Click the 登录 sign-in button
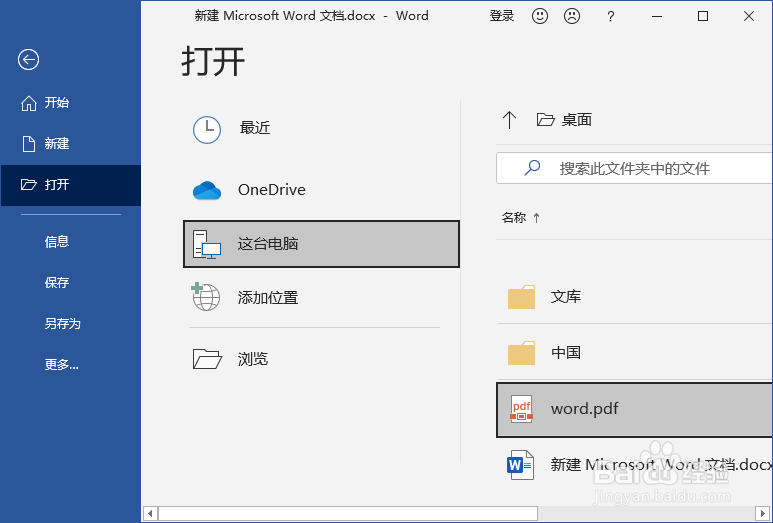The height and width of the screenshot is (523, 773). click(502, 16)
